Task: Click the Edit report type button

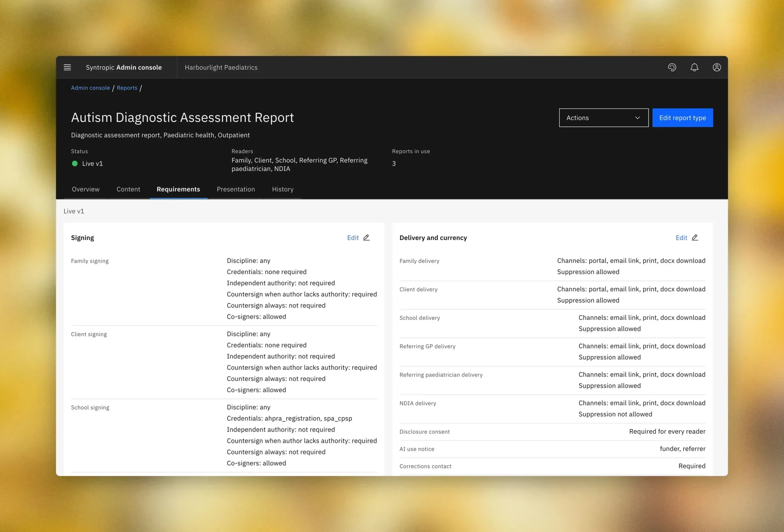Action: 682,118
